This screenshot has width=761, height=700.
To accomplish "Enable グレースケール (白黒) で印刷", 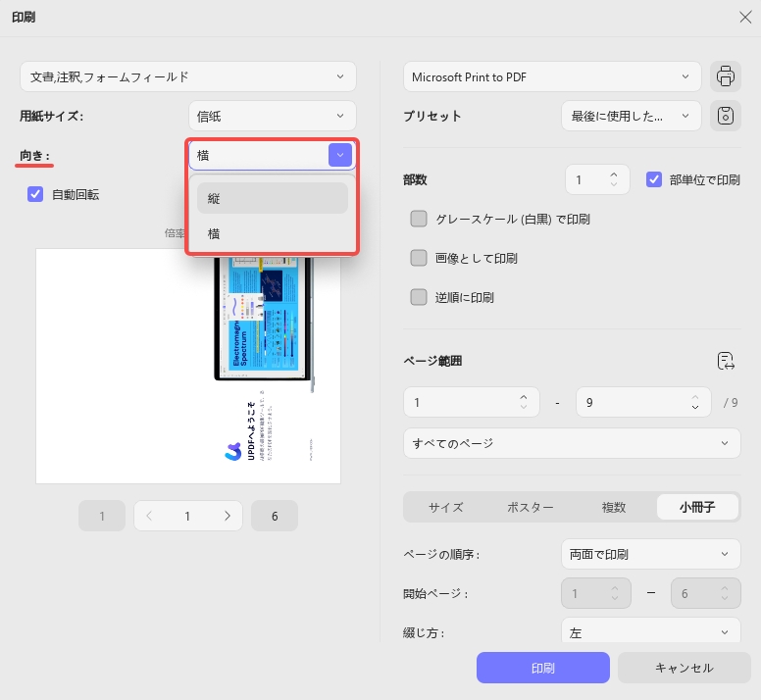I will click(419, 219).
